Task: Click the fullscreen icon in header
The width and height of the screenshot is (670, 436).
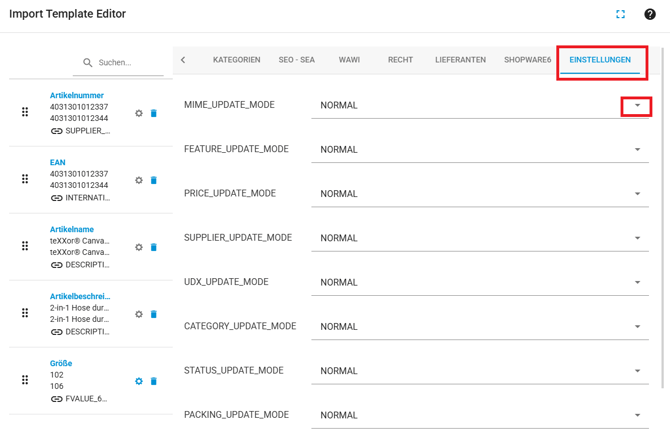Action: point(620,15)
